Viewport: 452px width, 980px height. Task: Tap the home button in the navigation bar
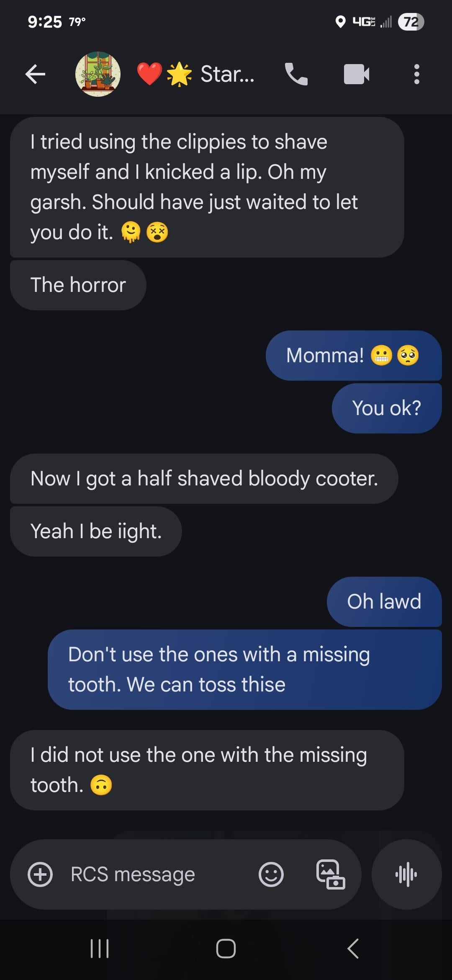click(226, 949)
